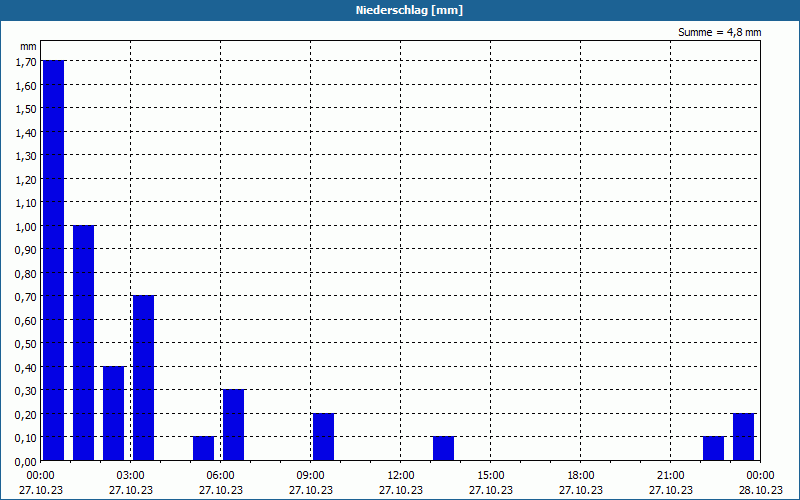Click the 06:00 time axis label
The height and width of the screenshot is (500, 800).
pos(220,476)
